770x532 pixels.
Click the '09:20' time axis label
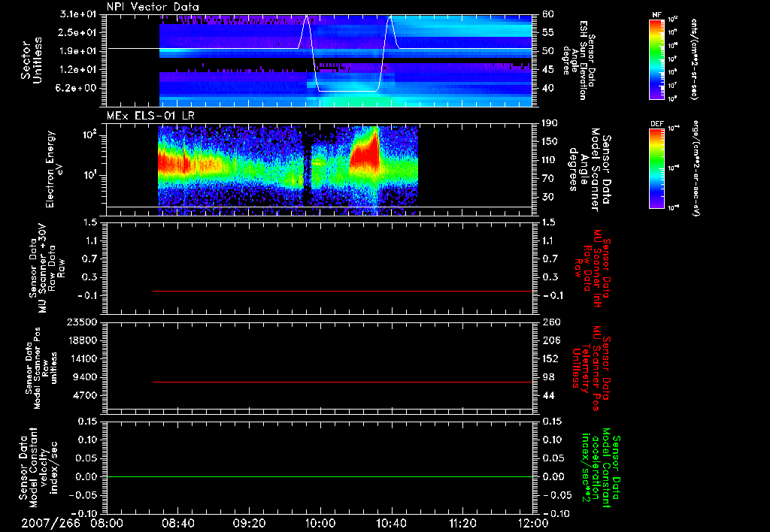[249, 523]
